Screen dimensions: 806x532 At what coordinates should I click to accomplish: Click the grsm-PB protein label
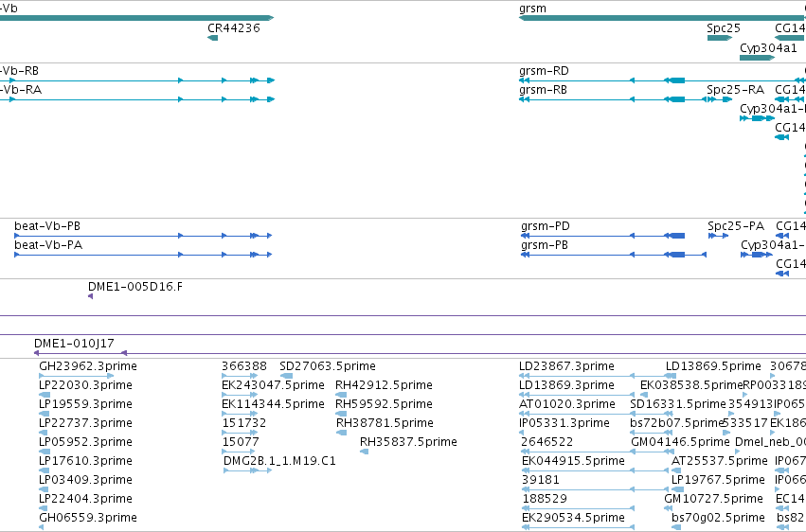(545, 245)
